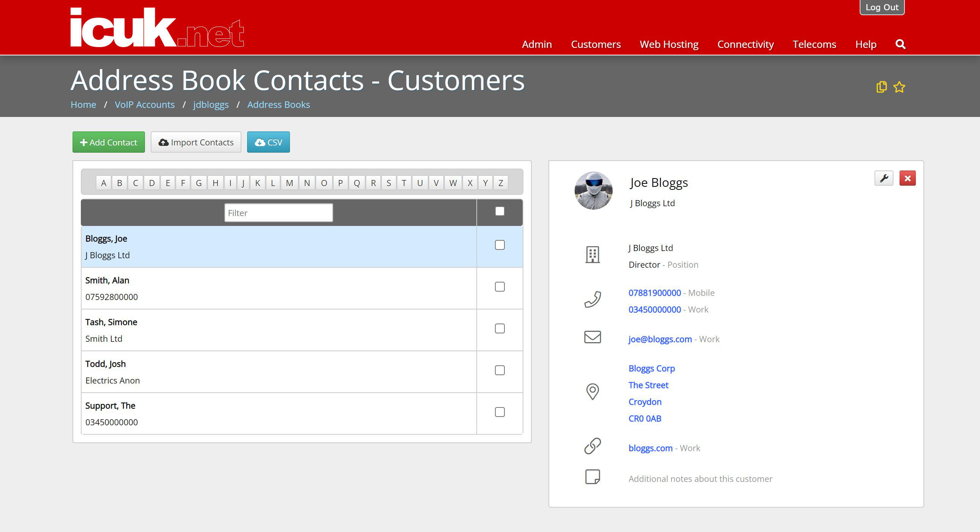The image size is (980, 532).
Task: Filter contacts by letter T
Action: point(404,183)
